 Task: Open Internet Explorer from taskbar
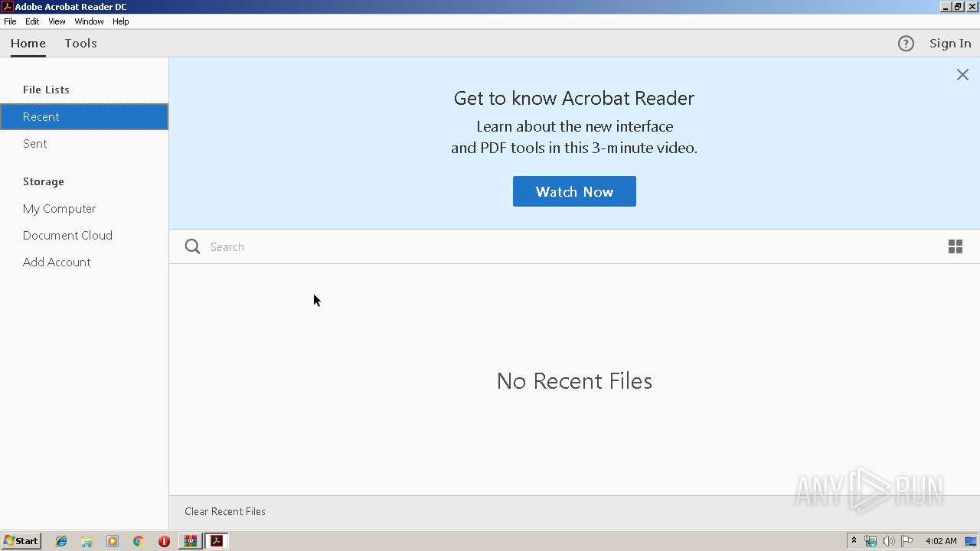pyautogui.click(x=61, y=541)
